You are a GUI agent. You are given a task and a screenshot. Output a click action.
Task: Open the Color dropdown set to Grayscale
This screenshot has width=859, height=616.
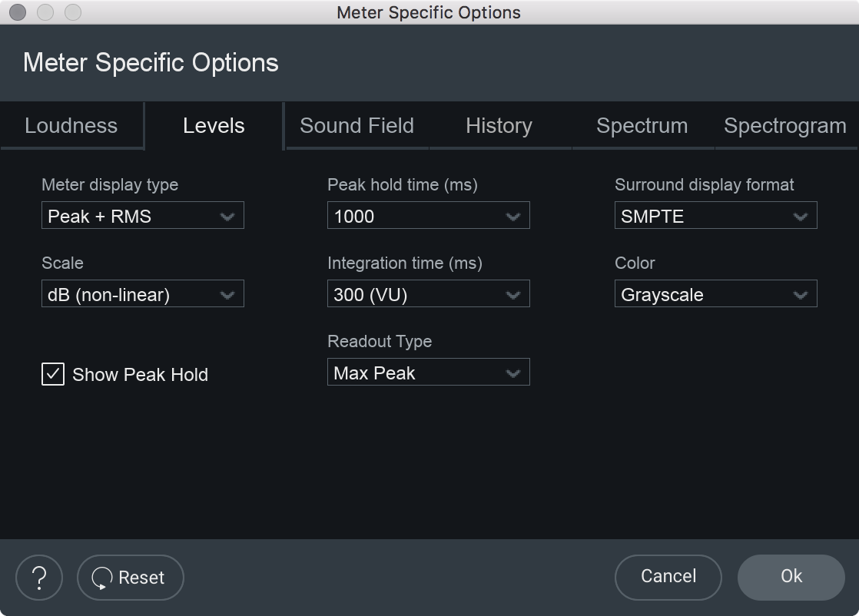tap(715, 294)
